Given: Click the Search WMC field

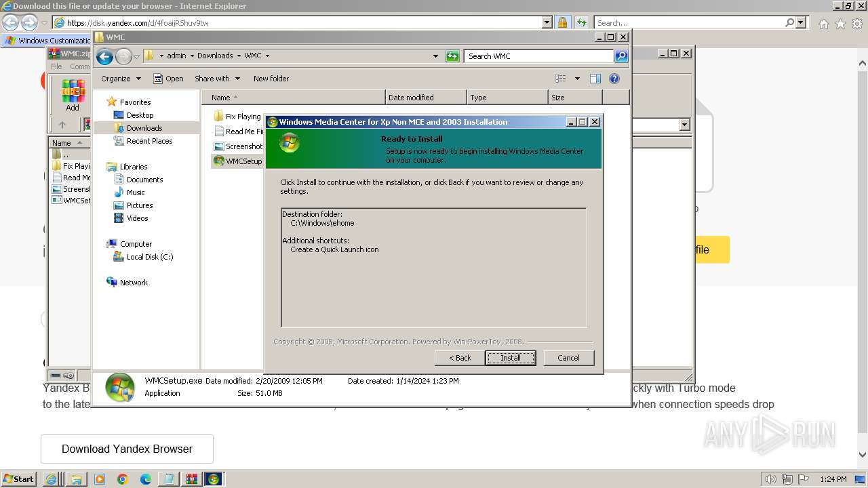Looking at the screenshot, I should 539,56.
